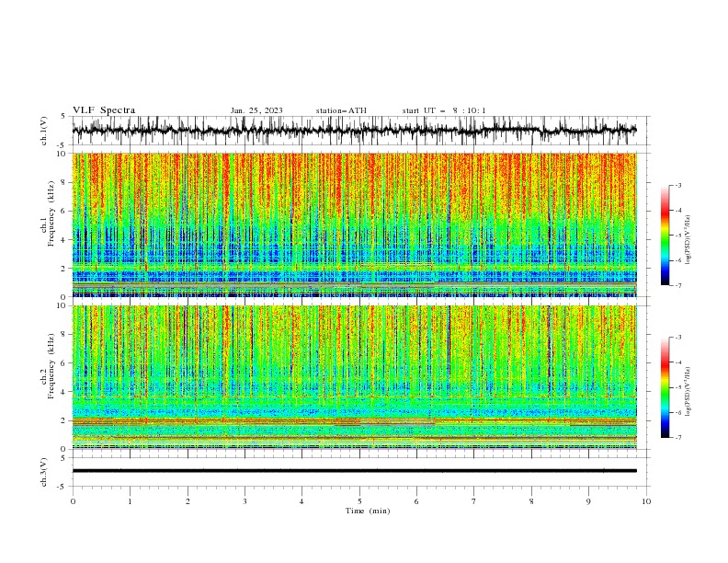Click time axis tick label "3"
The height and width of the screenshot is (563, 728).
tap(245, 501)
